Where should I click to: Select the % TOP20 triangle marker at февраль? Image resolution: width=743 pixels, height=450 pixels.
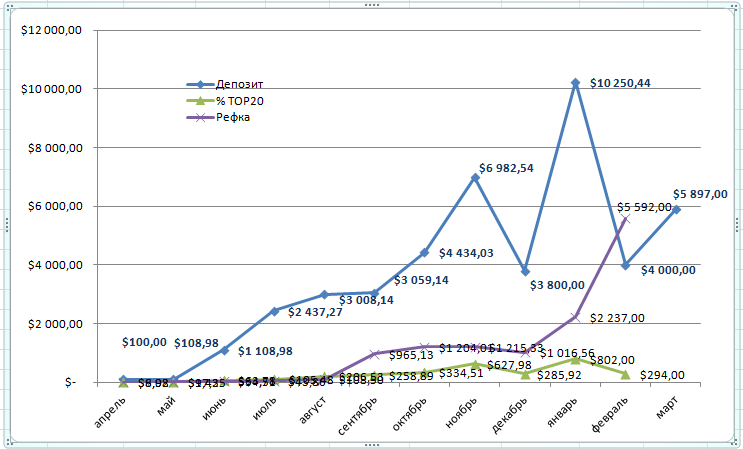(625, 374)
